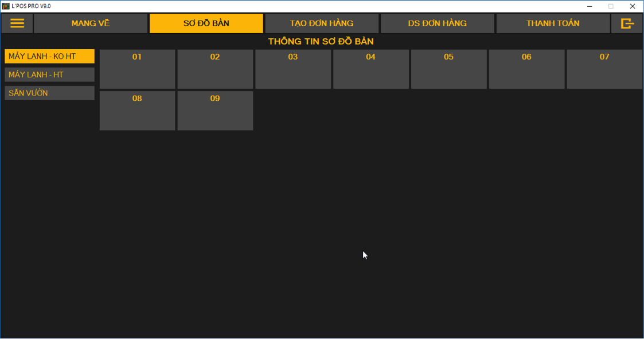This screenshot has width=644, height=339.
Task: Pick table 02 in the grid
Action: pyautogui.click(x=215, y=69)
